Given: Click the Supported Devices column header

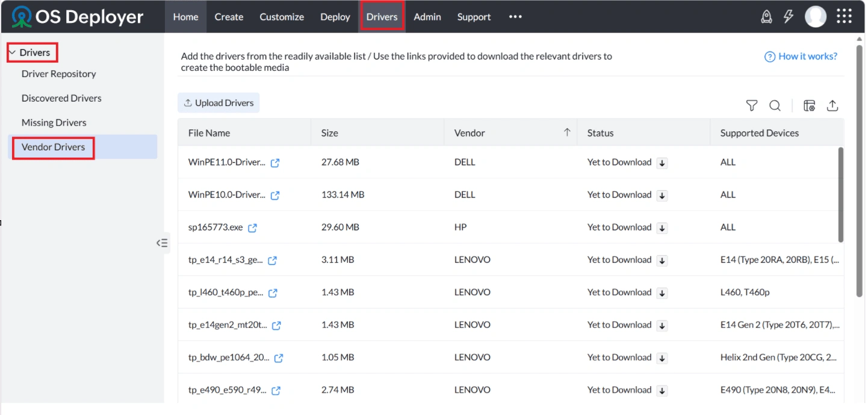Looking at the screenshot, I should point(777,133).
